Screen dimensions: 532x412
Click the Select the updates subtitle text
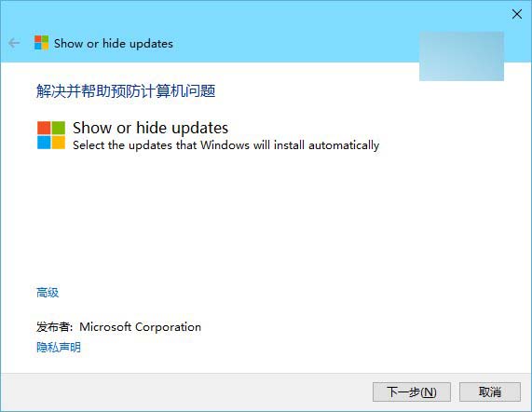click(226, 145)
